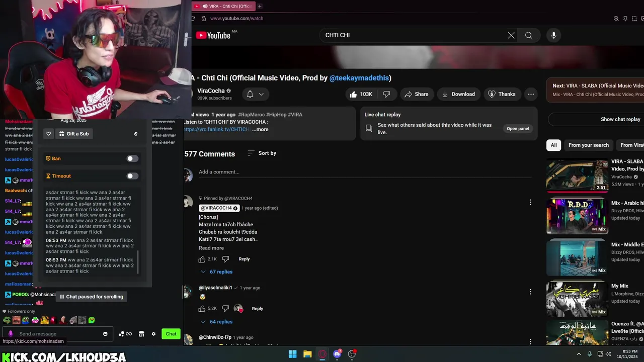Click the purple microphone in message box

point(11,334)
